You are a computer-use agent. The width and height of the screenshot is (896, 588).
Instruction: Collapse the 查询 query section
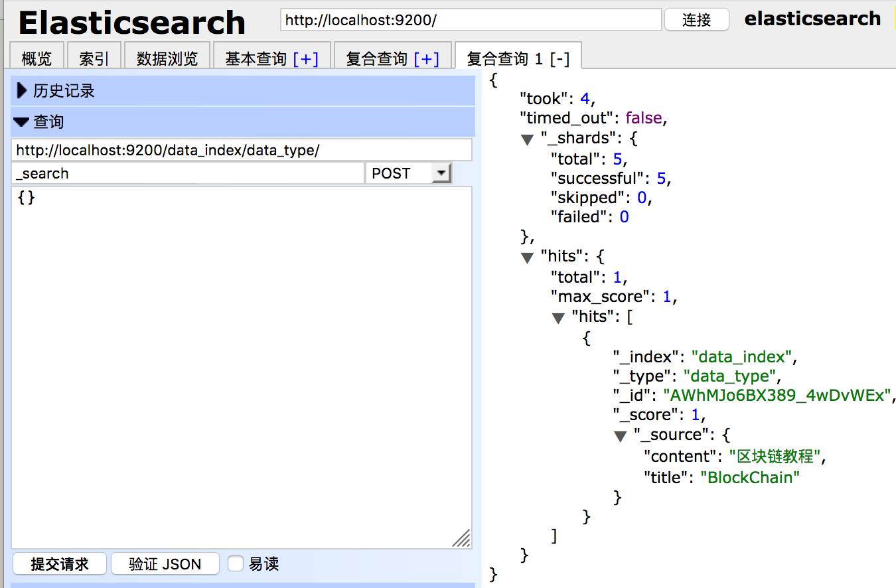coord(243,122)
